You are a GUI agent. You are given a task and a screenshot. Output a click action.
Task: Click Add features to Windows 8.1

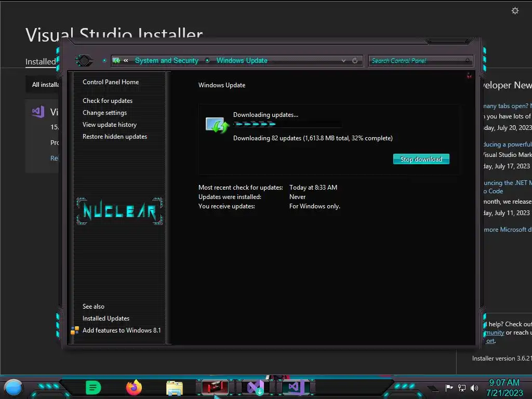coord(122,330)
